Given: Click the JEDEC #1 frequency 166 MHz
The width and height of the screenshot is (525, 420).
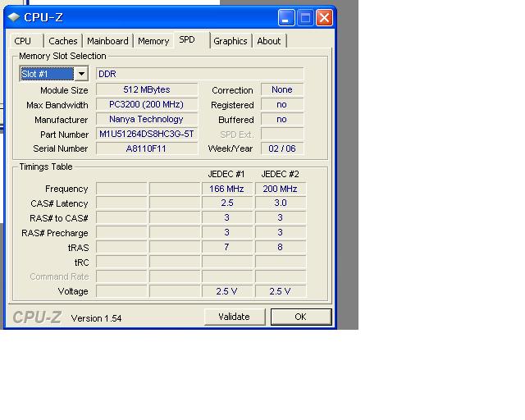Looking at the screenshot, I should (226, 189).
